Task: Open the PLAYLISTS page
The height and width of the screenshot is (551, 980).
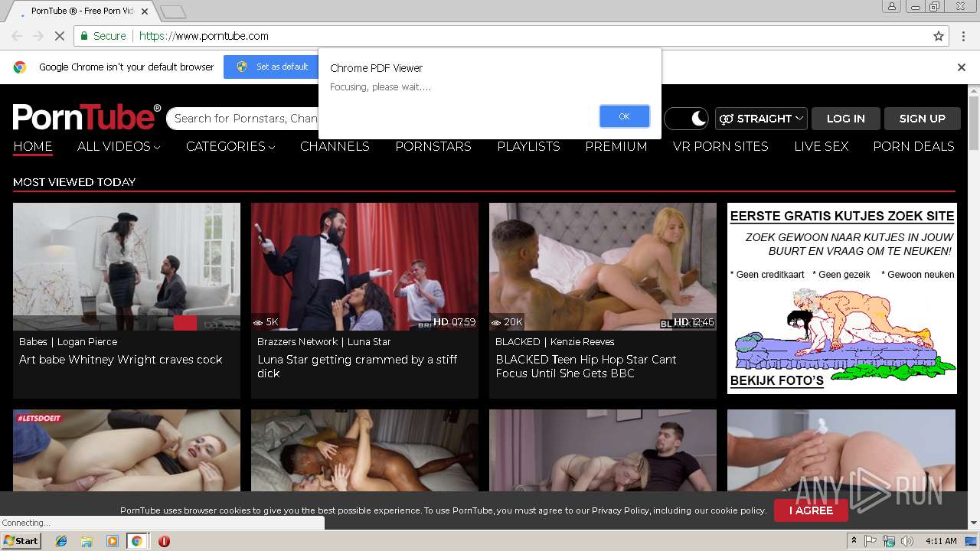Action: click(x=528, y=146)
